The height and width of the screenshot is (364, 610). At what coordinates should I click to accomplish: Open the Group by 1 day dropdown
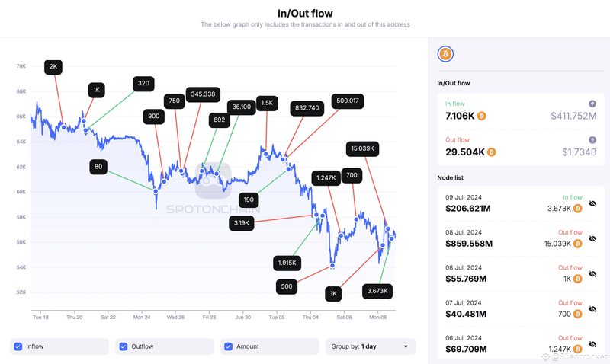370,346
